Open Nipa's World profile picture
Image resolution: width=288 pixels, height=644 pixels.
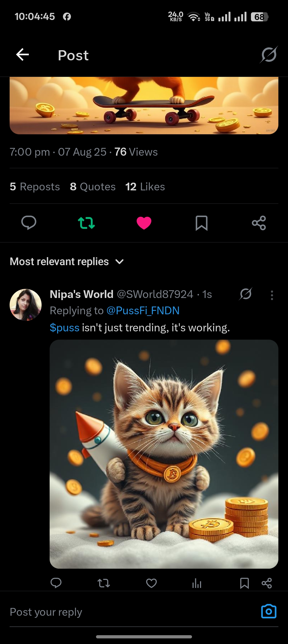26,305
